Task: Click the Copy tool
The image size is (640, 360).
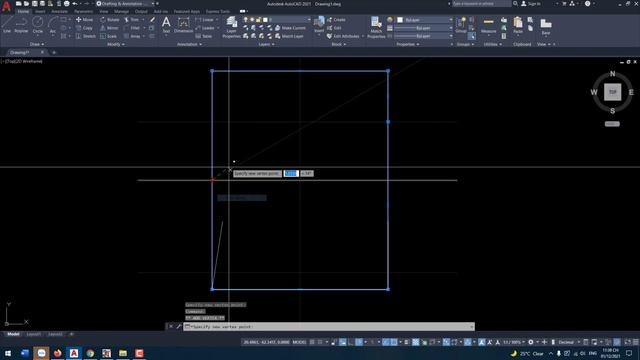Action: click(84, 28)
